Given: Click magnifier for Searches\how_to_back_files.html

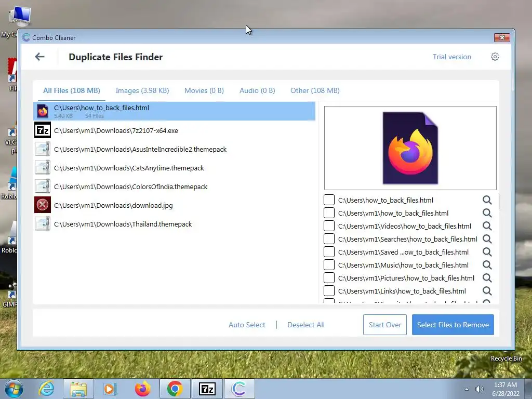Looking at the screenshot, I should pos(487,239).
